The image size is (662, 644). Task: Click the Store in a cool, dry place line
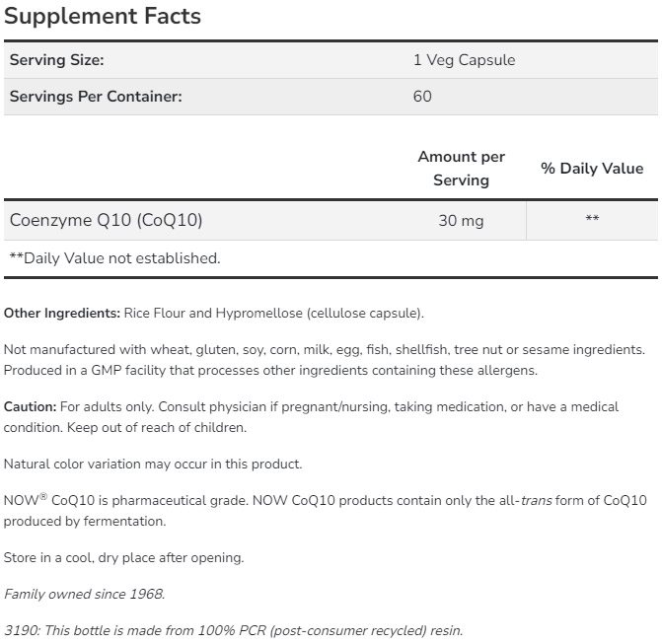click(x=123, y=558)
